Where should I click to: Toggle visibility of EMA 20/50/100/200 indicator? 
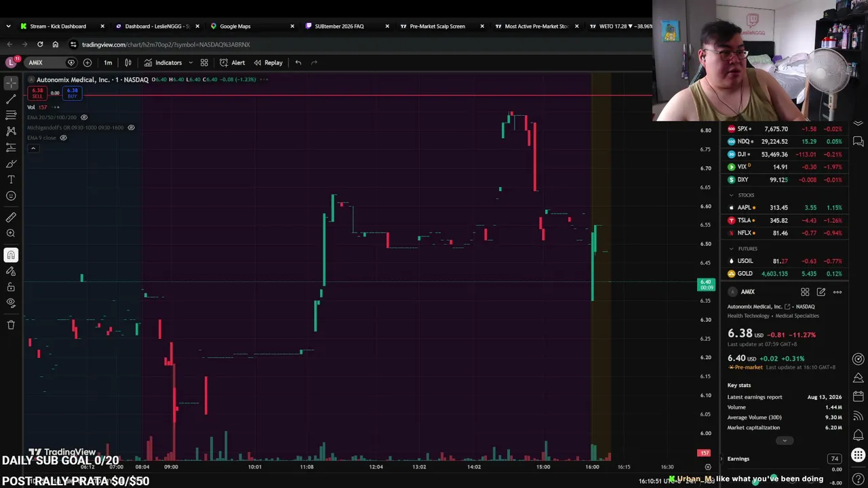(84, 117)
